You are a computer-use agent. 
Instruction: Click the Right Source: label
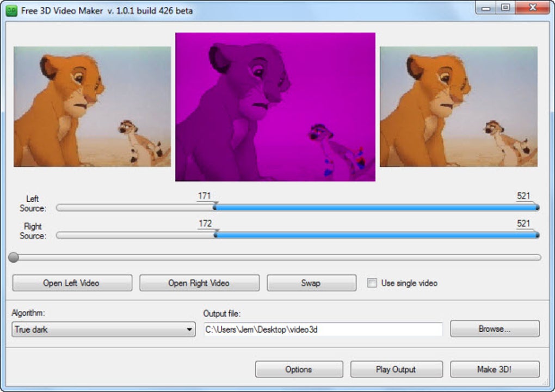[x=33, y=231]
